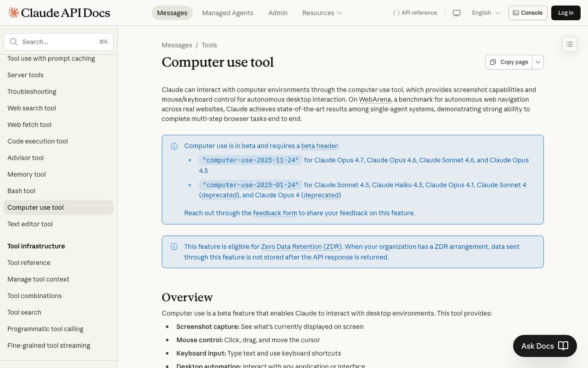Click the Log in button
The width and height of the screenshot is (588, 368).
566,13
